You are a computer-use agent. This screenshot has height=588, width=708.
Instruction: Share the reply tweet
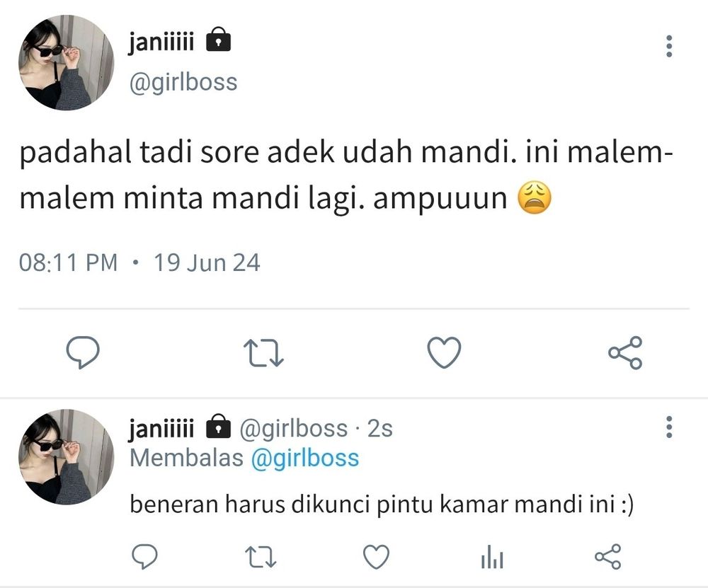tap(607, 556)
